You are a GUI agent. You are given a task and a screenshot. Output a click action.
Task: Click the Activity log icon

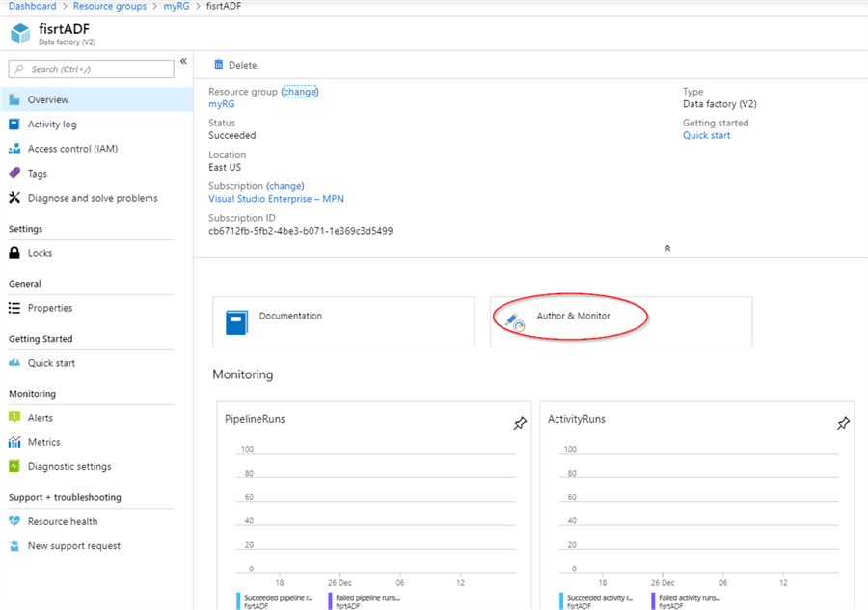tap(14, 125)
